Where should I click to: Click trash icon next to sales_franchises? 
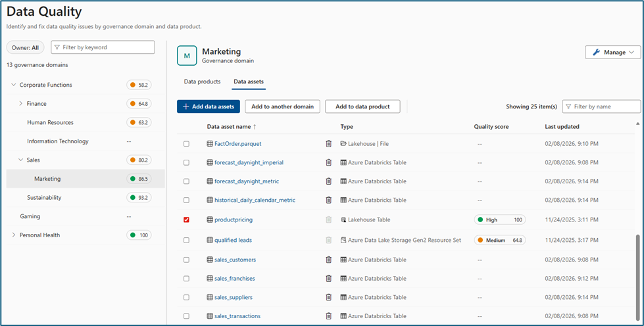click(x=329, y=279)
